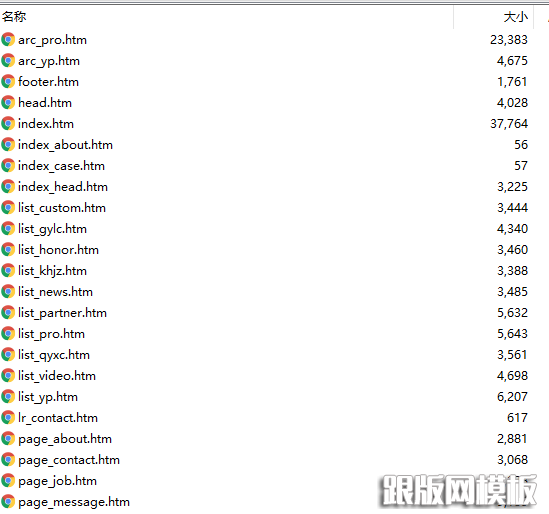Select the Chrome icon of footer.htm

(8, 82)
